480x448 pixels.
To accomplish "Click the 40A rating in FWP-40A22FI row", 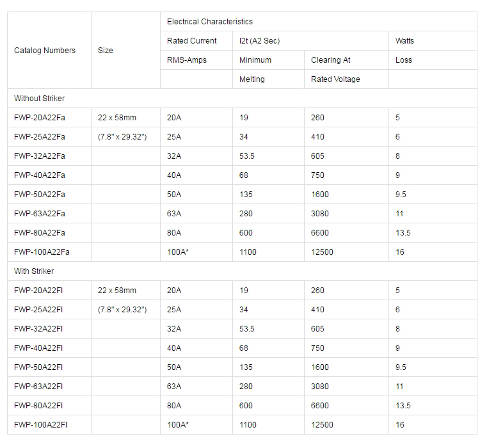I will point(174,348).
